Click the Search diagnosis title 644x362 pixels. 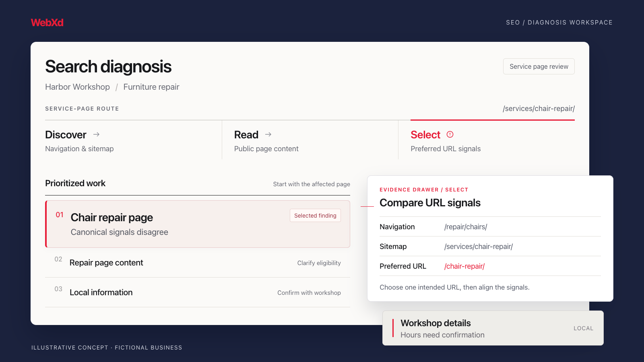[x=108, y=67]
